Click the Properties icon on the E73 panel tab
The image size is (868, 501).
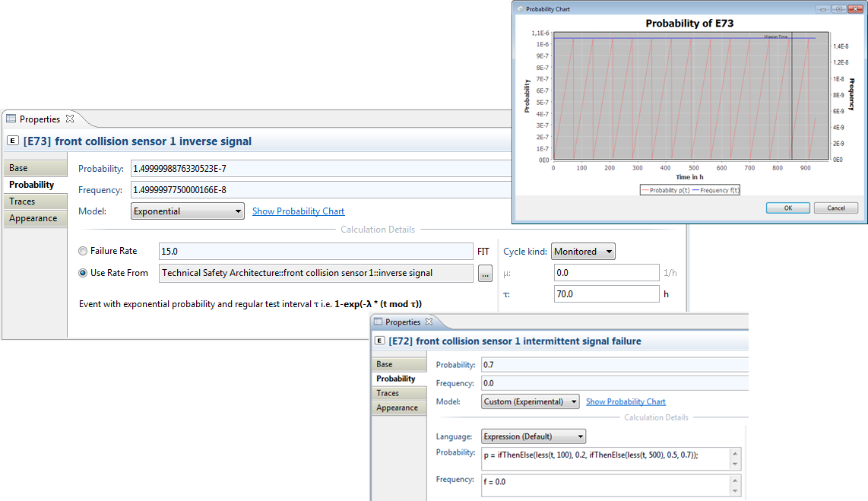11,119
